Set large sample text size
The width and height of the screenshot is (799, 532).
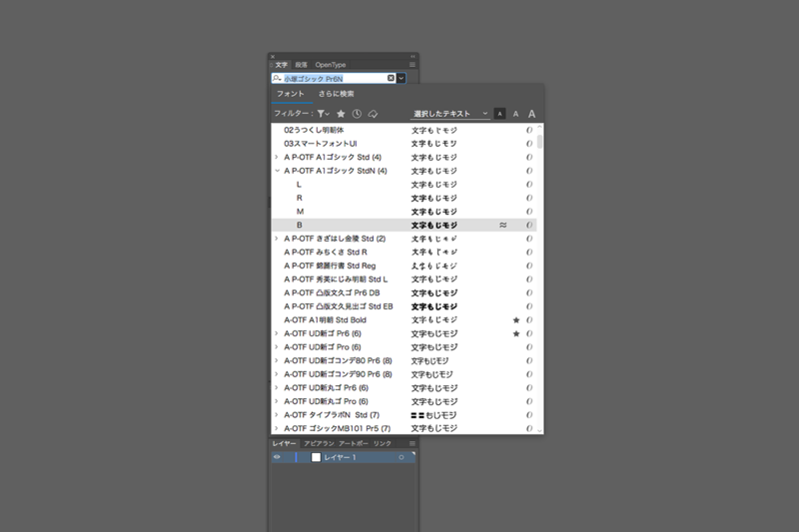tap(531, 114)
